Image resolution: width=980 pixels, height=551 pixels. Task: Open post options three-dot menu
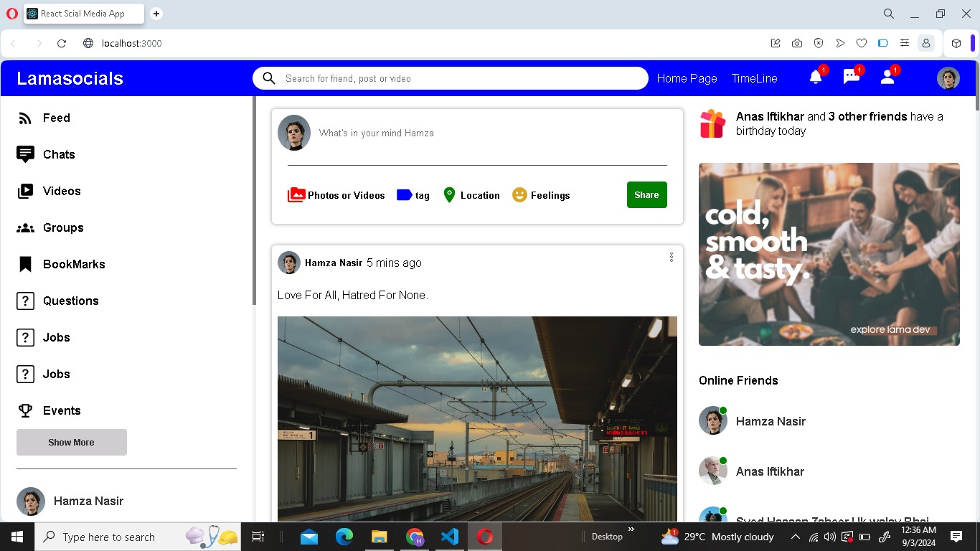(672, 257)
